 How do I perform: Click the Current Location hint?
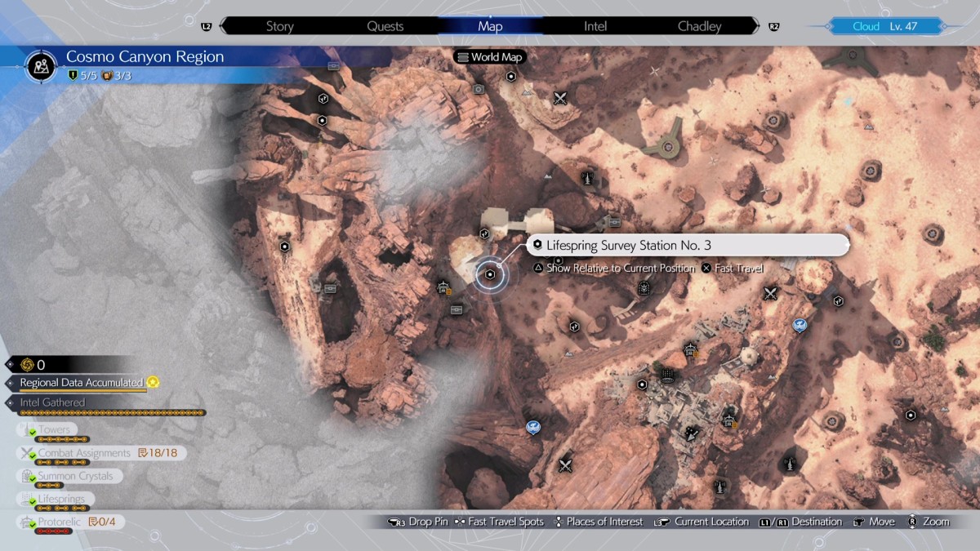(x=702, y=522)
